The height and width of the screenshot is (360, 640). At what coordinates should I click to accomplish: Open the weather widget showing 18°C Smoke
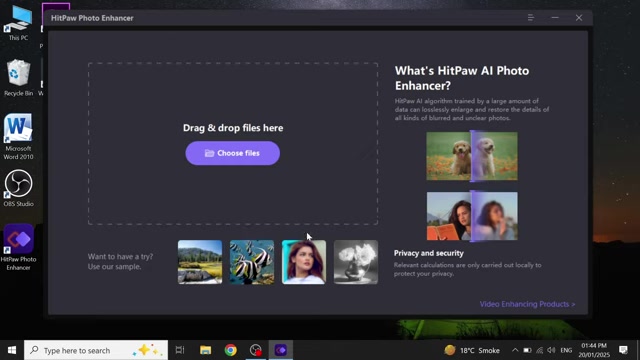pos(472,350)
